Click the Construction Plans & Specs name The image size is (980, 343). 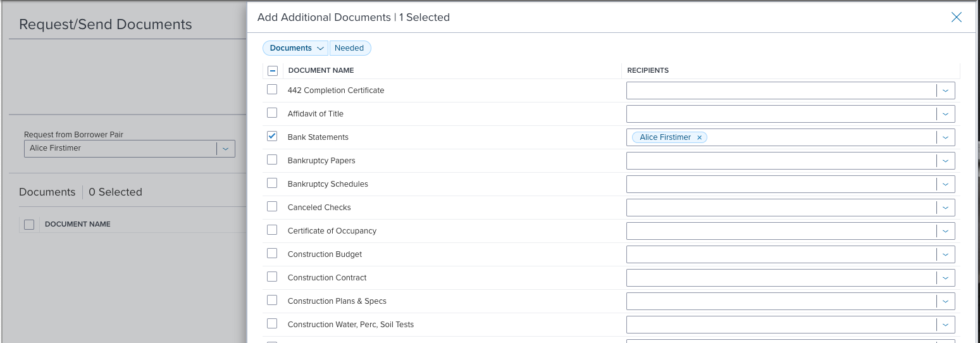click(x=337, y=301)
